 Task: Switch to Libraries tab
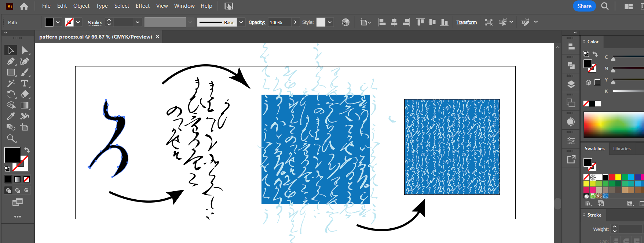pos(622,149)
